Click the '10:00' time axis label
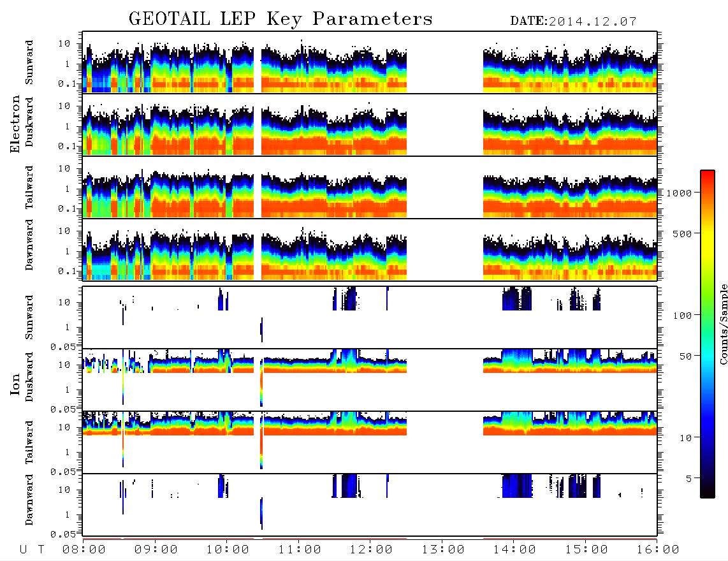 (x=228, y=550)
